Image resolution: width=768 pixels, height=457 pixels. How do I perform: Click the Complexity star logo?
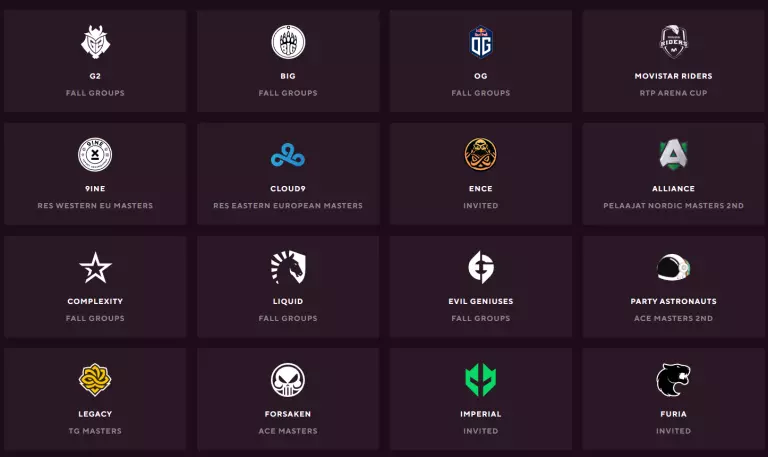pyautogui.click(x=95, y=267)
